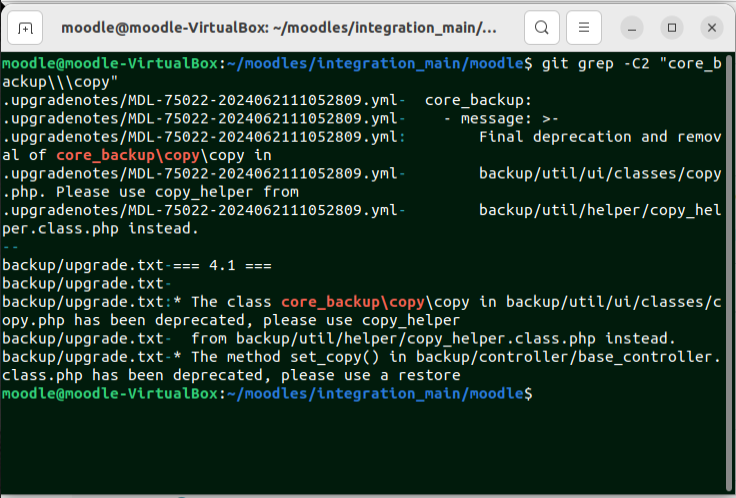Close the terminal window
736x498 pixels.
(x=712, y=28)
